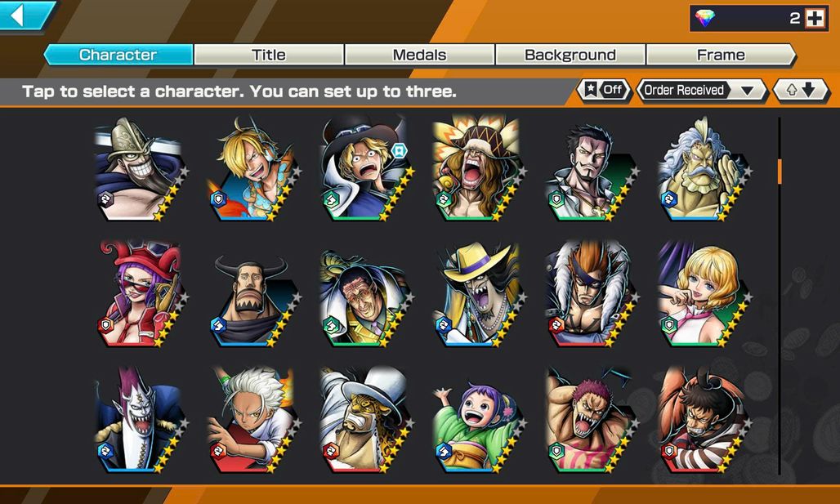The height and width of the screenshot is (504, 840).
Task: Switch to the Title tab
Action: [268, 55]
